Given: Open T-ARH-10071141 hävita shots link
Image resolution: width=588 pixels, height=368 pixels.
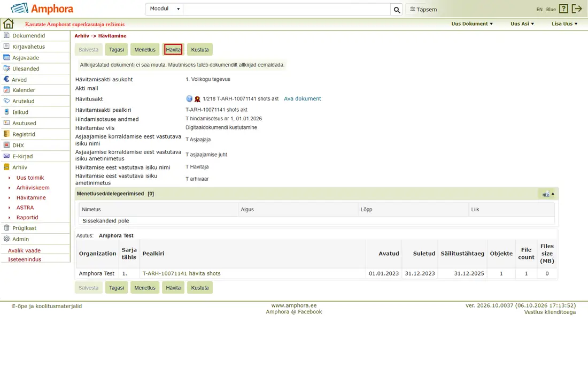Looking at the screenshot, I should pyautogui.click(x=182, y=273).
